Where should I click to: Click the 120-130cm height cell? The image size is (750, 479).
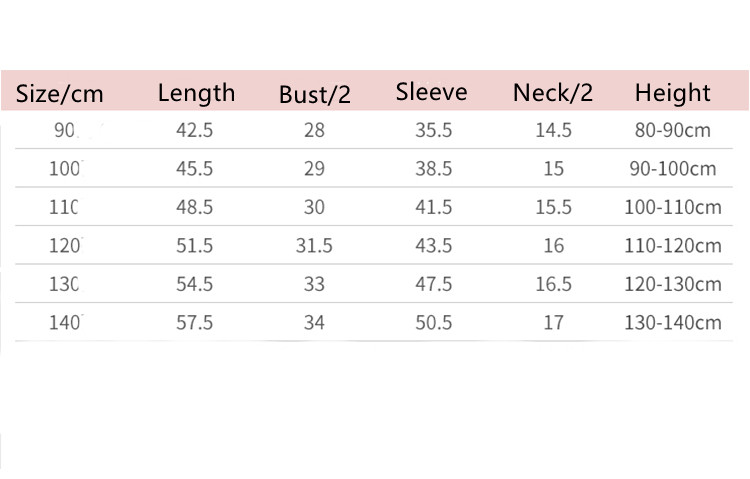click(x=673, y=284)
